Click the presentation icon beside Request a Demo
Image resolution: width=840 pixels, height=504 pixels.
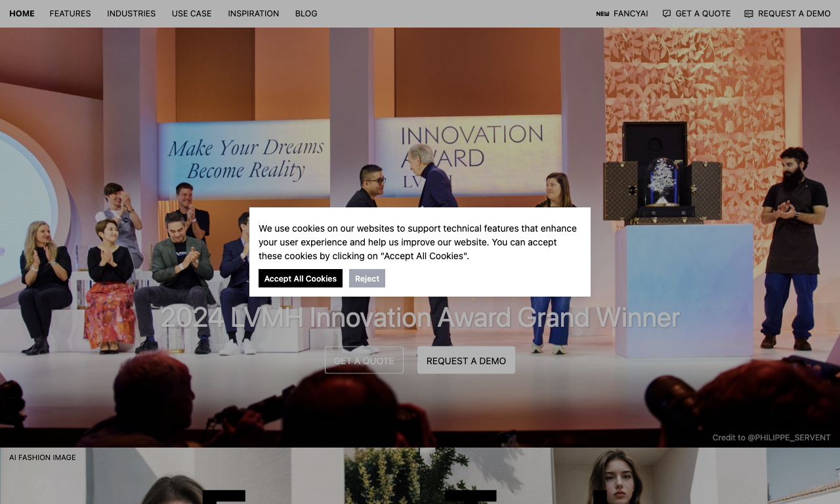749,14
